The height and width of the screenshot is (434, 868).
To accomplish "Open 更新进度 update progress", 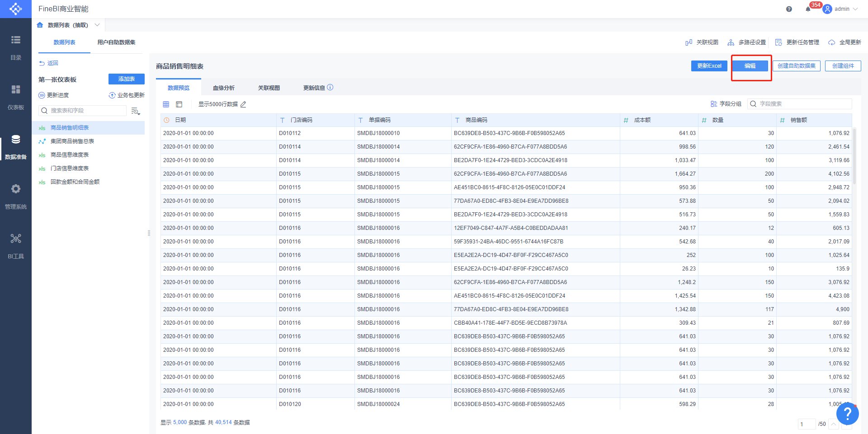I will [x=54, y=95].
